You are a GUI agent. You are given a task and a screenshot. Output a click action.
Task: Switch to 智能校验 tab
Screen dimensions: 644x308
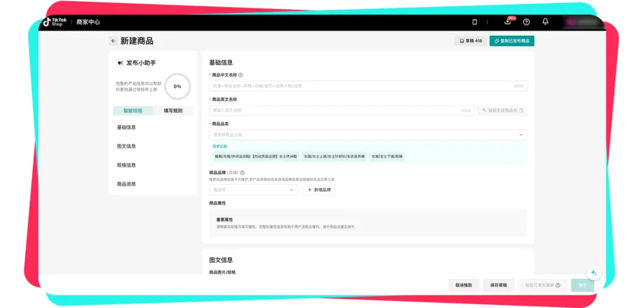[133, 110]
